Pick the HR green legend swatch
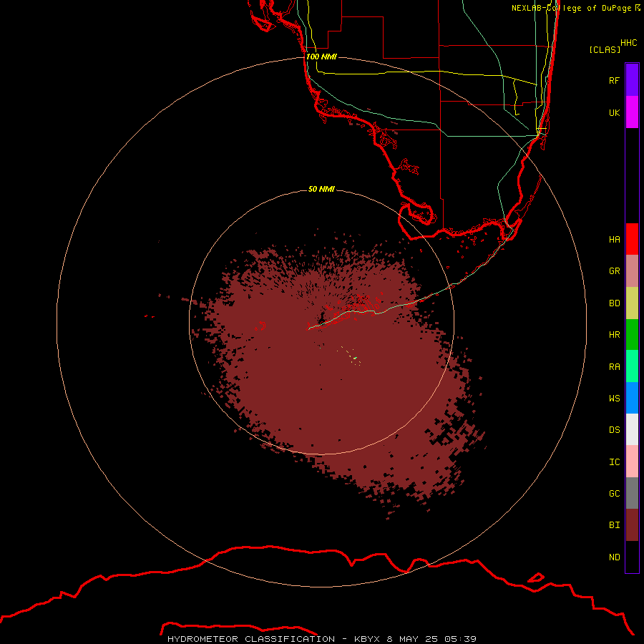The width and height of the screenshot is (644, 644). tap(632, 335)
